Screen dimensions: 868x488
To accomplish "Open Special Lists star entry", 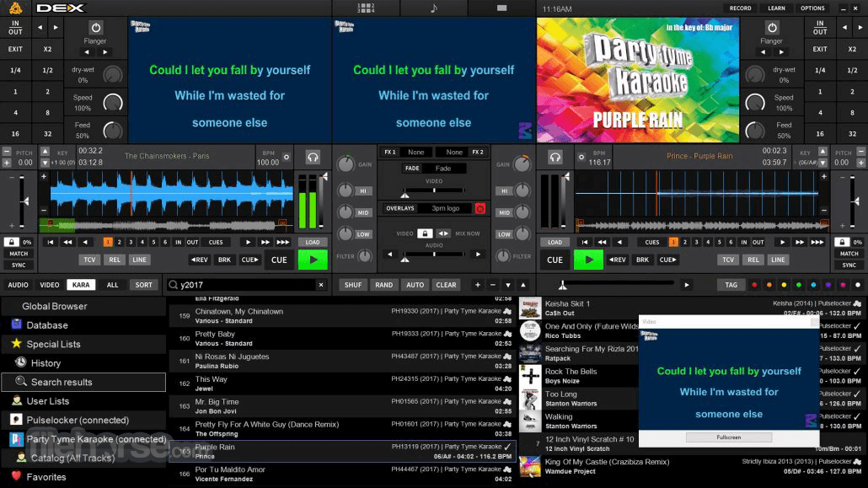I will pyautogui.click(x=53, y=344).
